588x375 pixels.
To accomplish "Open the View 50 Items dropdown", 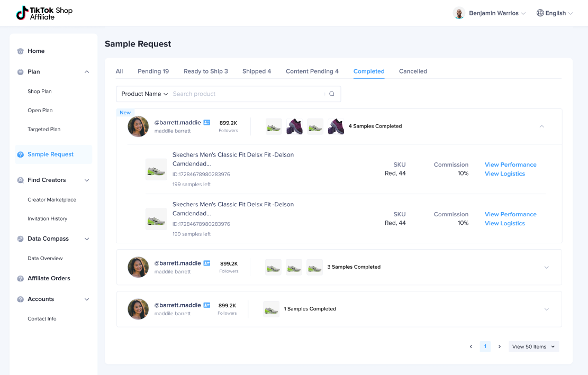I will tap(533, 347).
